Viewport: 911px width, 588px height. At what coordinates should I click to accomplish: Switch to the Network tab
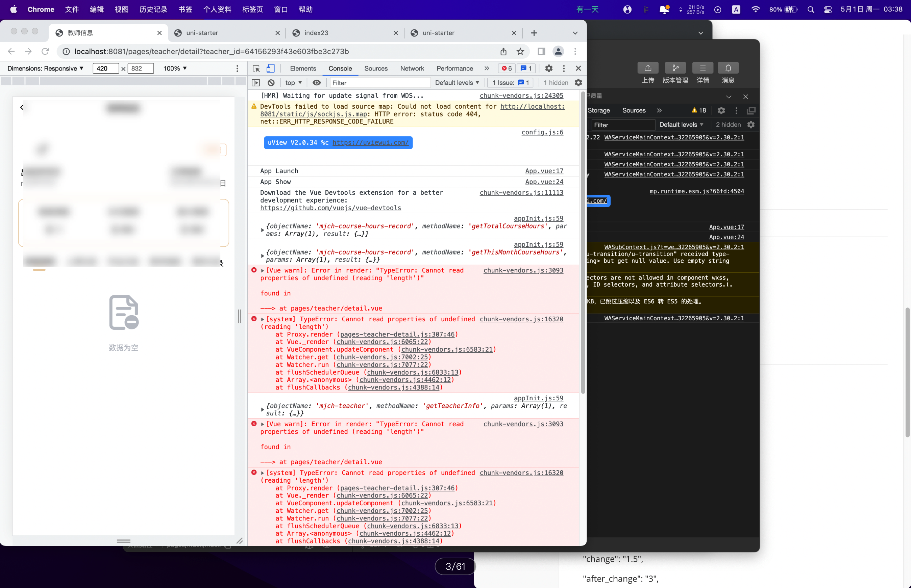click(412, 68)
